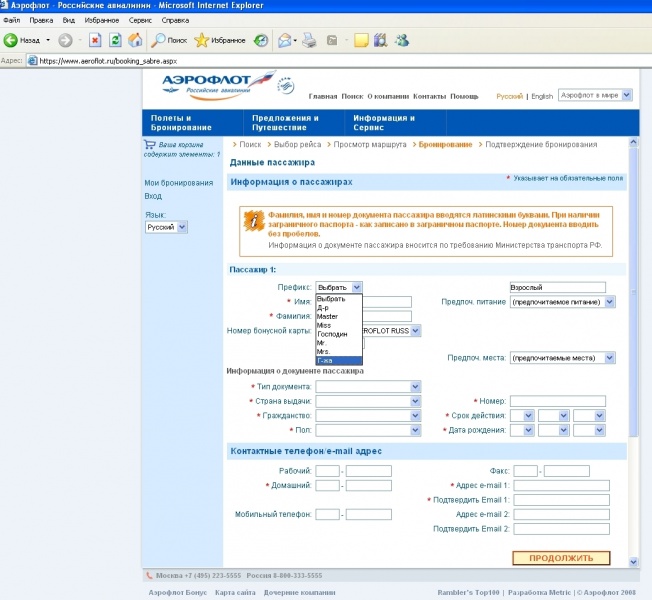Open the Язык language selector
652x600 pixels.
point(166,228)
